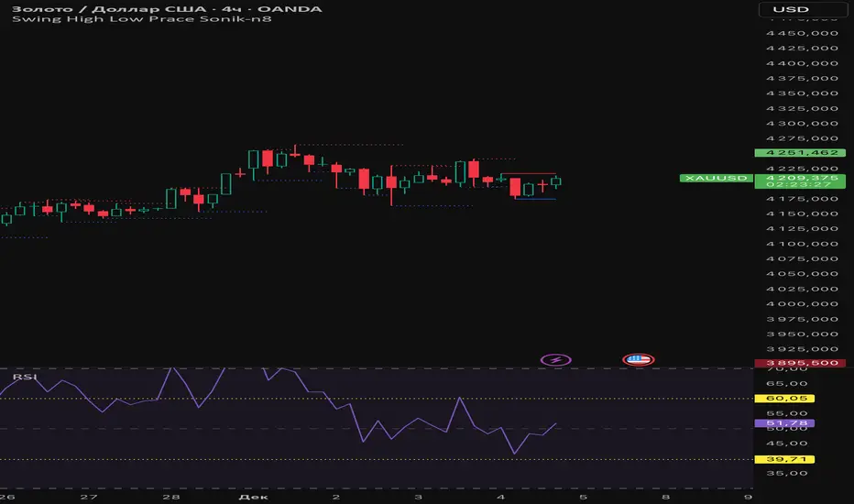
Task: Click the 9 date label on time axis
Action: (748, 497)
